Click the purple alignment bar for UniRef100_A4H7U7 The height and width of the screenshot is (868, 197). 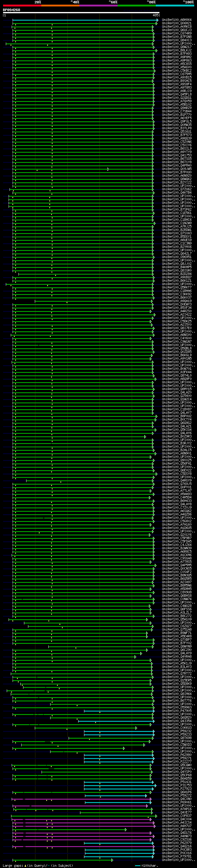pyautogui.click(x=84, y=826)
